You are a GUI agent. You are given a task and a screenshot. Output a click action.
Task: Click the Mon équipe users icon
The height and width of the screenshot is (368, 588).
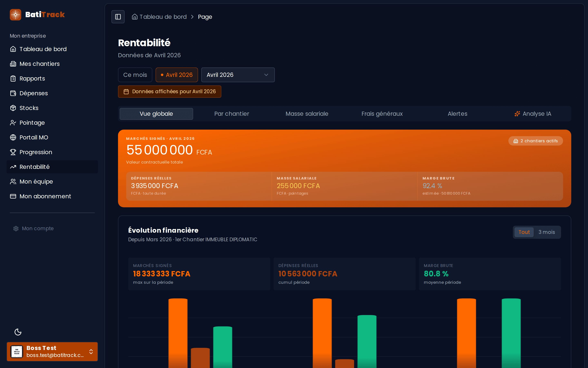click(x=13, y=182)
